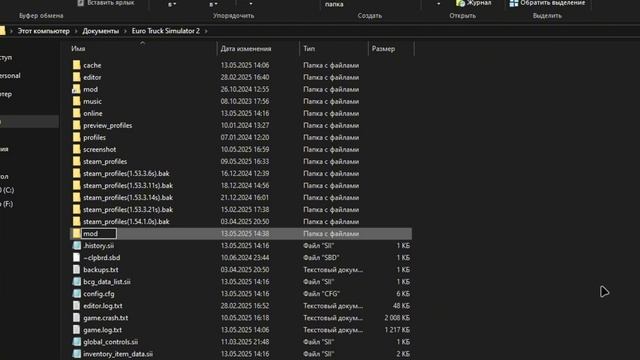Click Euro Truck Simulator 2 breadcrumb segment
Viewport: 640px width, 360px height.
(166, 31)
